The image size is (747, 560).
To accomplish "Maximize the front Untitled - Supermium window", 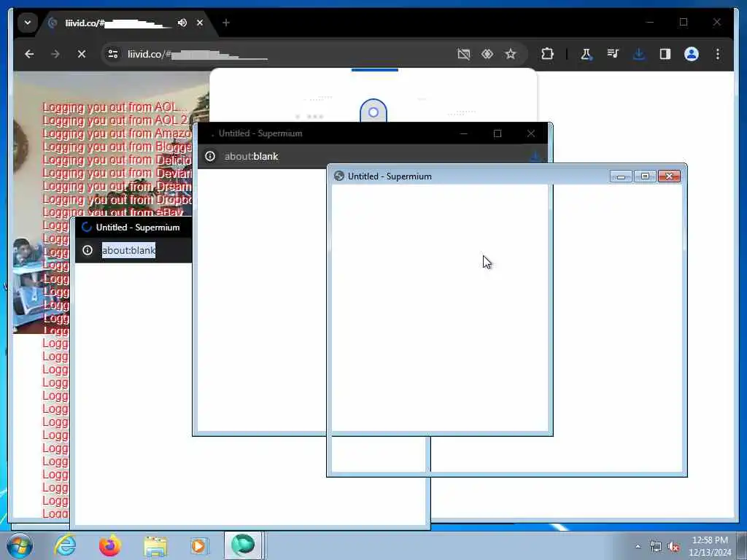I will 645,176.
